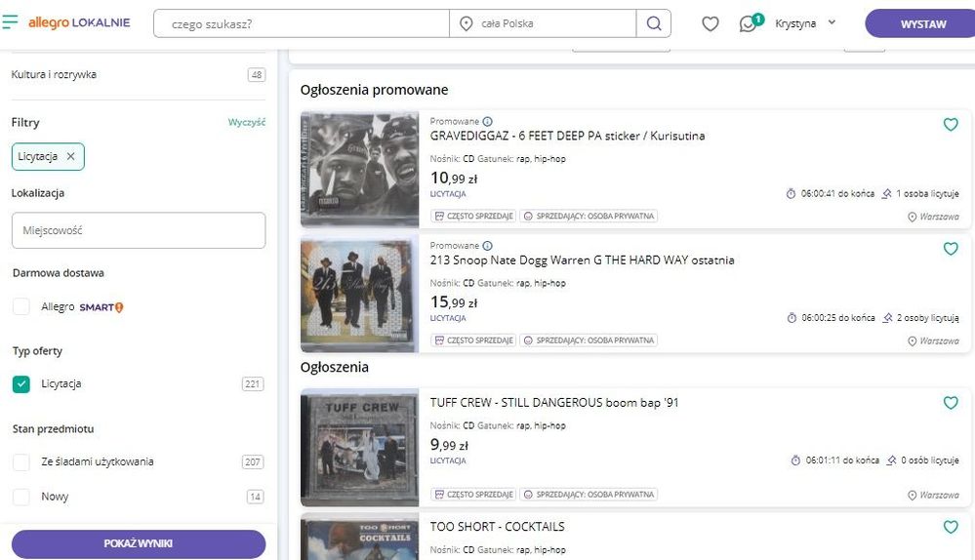Open TOO SHORT Cocktails cover thumbnail
The image size is (975, 560).
click(x=359, y=538)
